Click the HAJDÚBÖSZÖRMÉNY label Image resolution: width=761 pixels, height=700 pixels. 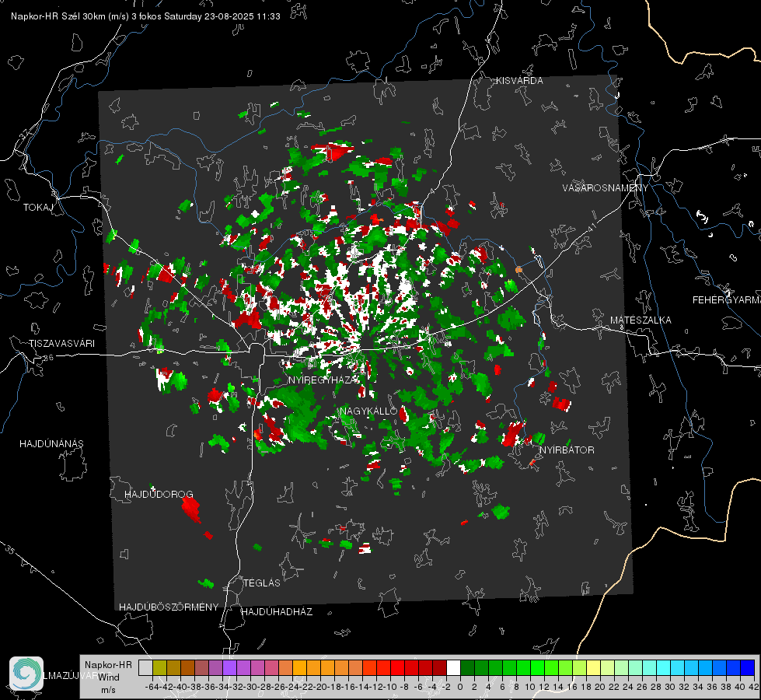tap(169, 607)
